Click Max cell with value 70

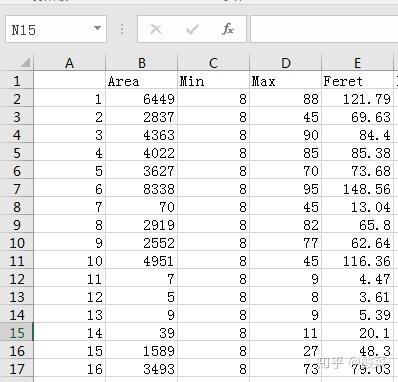(x=286, y=171)
